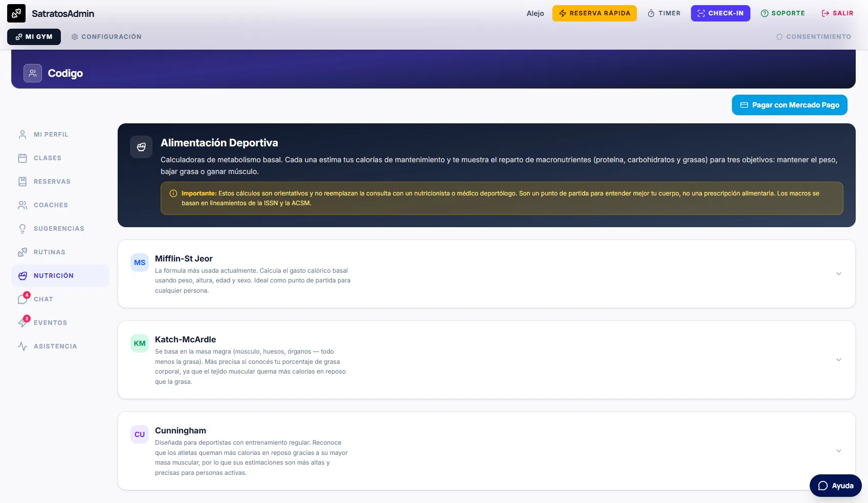The height and width of the screenshot is (503, 868).
Task: Expand the Cunningham calculator
Action: (839, 451)
